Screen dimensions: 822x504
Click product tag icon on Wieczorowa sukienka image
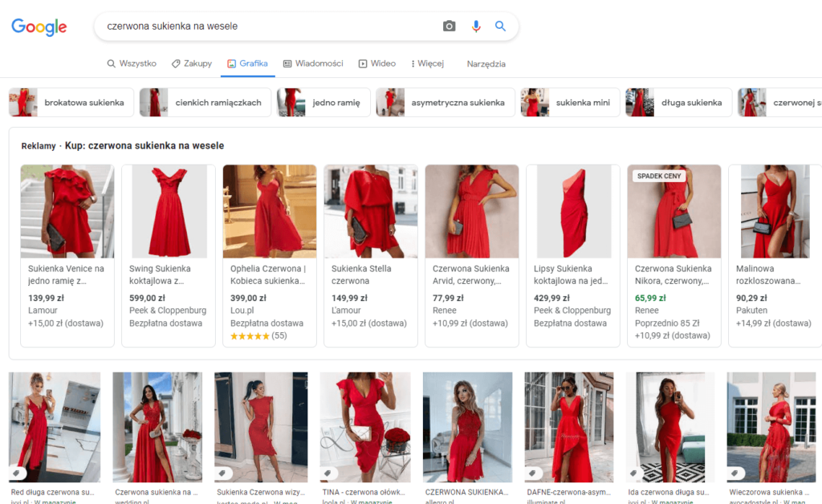point(735,473)
